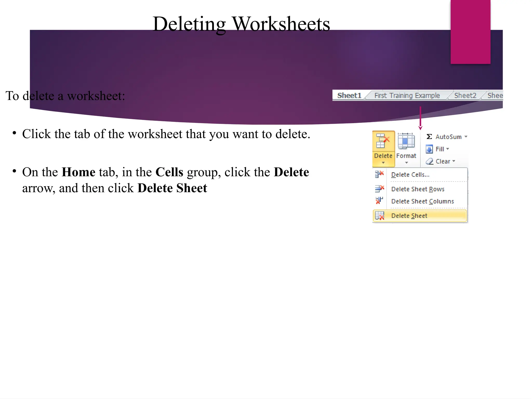Click the icon beside Delete Cells

pos(379,174)
